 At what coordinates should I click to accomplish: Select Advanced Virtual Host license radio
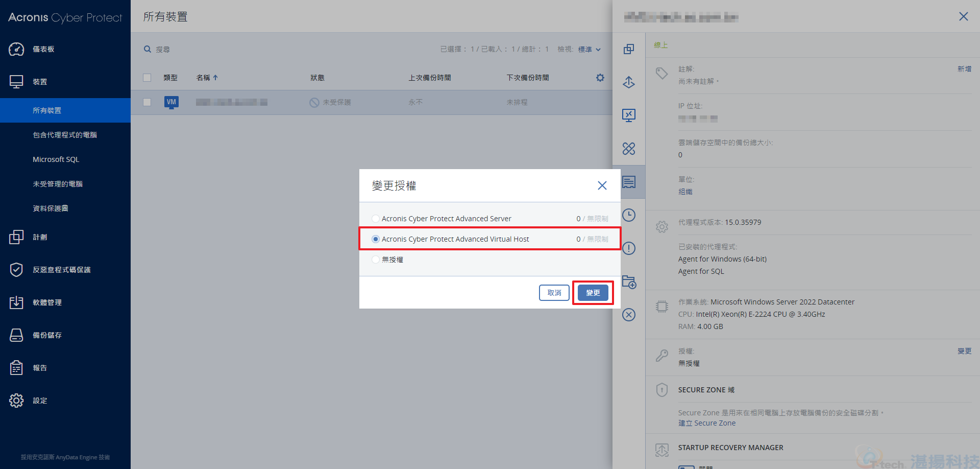(x=376, y=239)
